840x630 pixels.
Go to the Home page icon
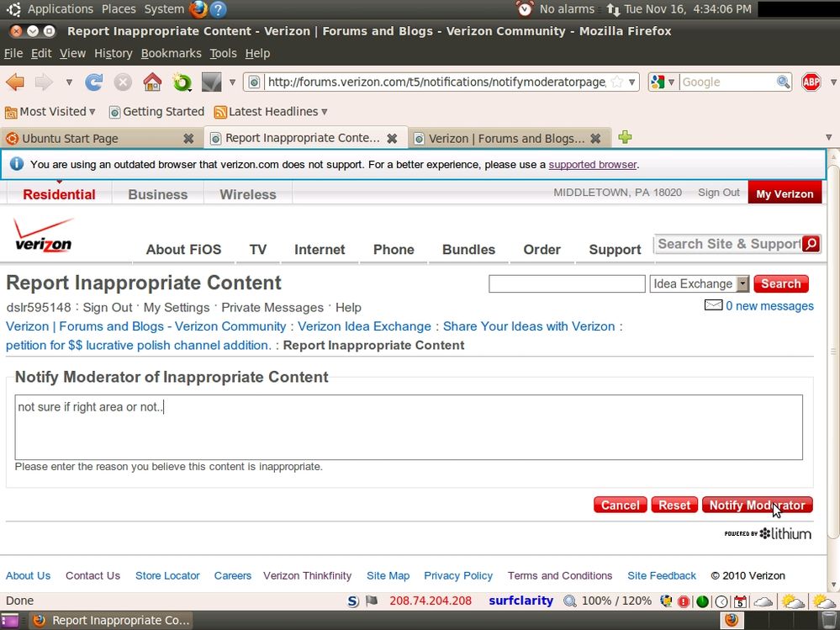pyautogui.click(x=152, y=82)
